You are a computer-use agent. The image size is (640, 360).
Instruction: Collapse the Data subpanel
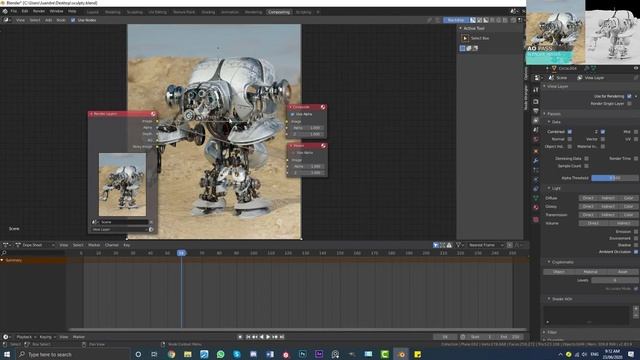[x=549, y=122]
